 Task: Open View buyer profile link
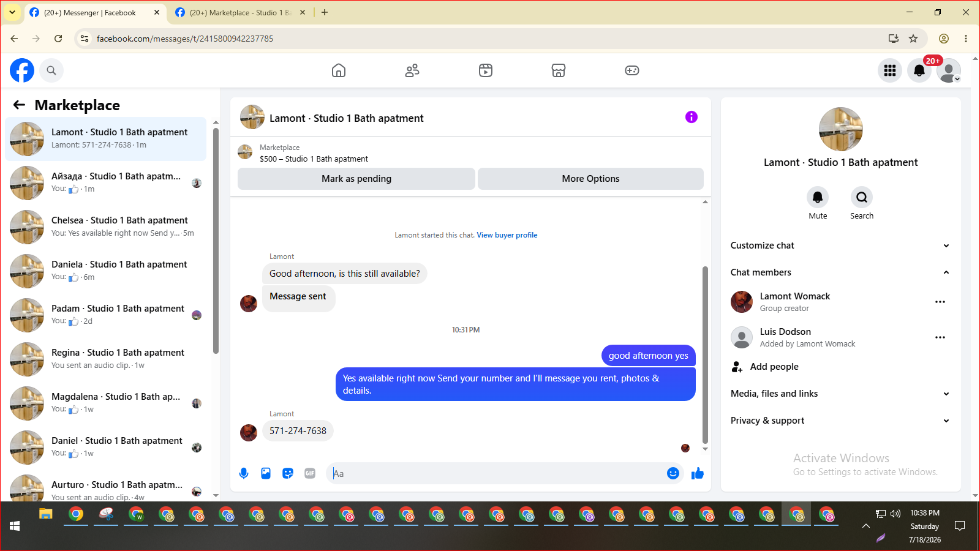[x=507, y=235]
